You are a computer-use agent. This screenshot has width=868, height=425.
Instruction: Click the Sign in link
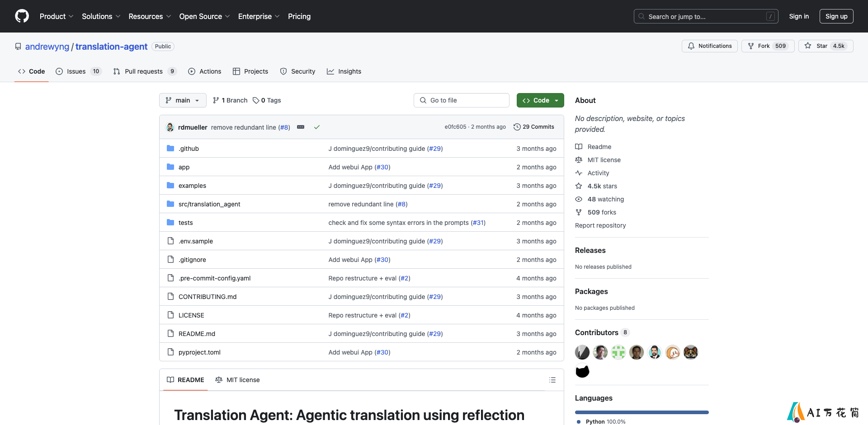[799, 16]
